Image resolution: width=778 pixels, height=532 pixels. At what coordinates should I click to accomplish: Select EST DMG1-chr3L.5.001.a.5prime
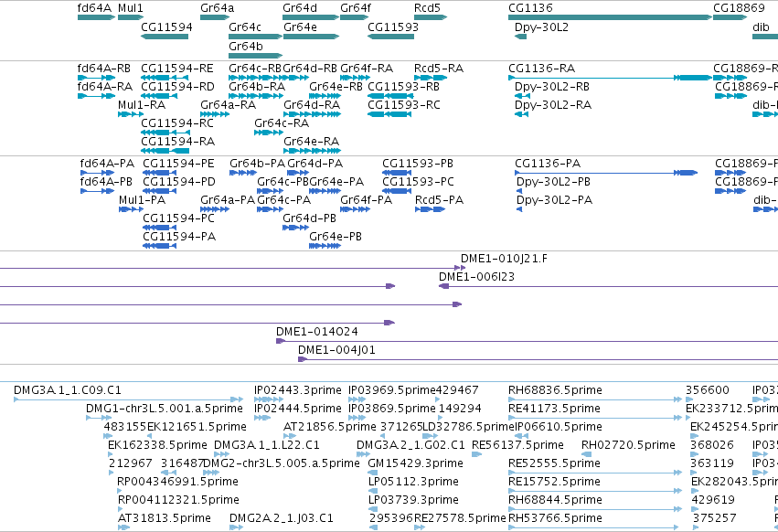pos(99,418)
